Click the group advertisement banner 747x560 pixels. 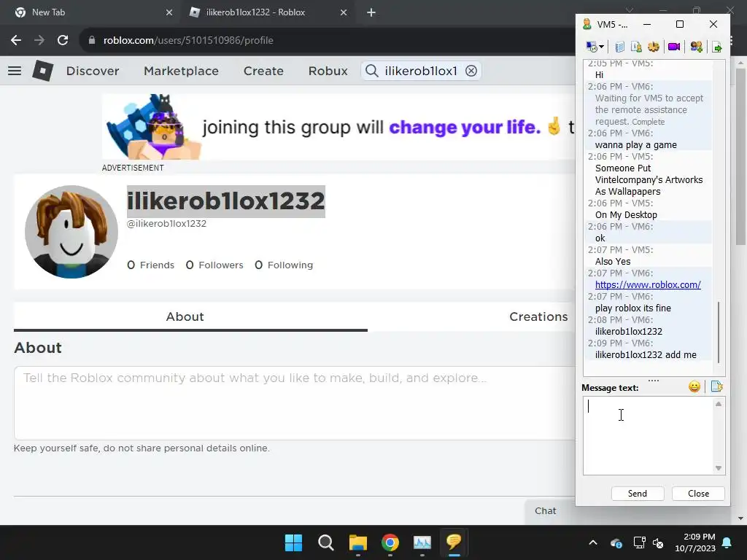point(338,127)
